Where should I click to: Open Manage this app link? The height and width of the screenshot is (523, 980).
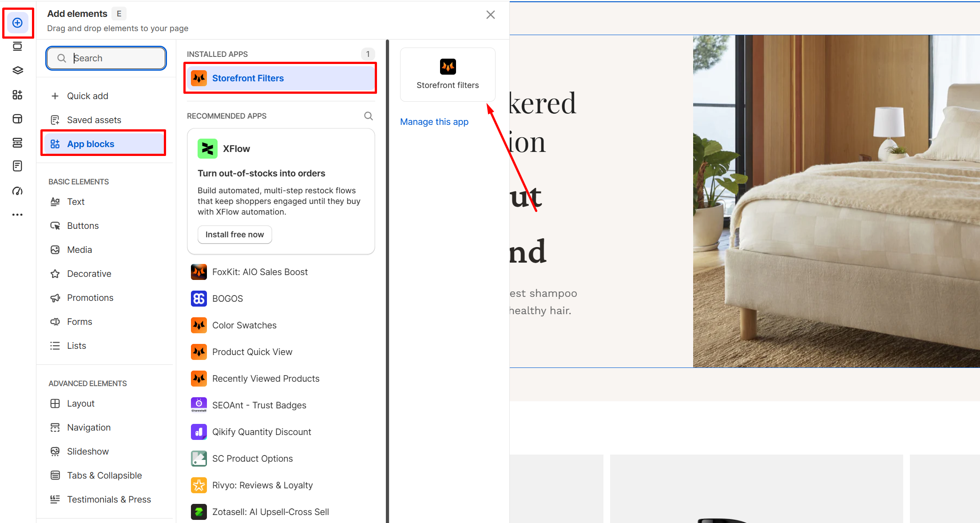pos(434,122)
